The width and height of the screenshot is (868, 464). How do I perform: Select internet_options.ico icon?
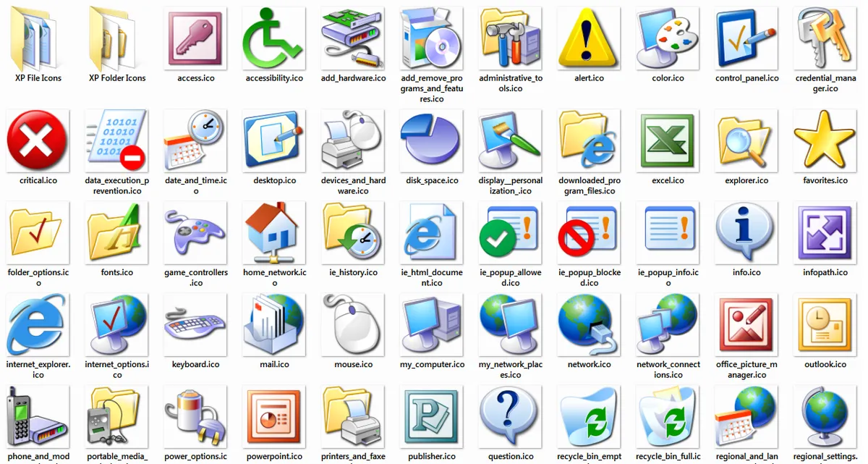pyautogui.click(x=117, y=325)
